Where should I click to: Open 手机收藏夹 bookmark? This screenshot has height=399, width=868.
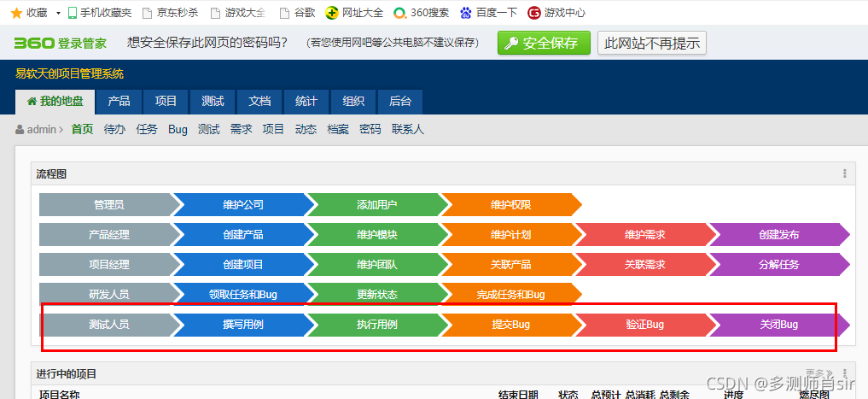click(x=99, y=12)
